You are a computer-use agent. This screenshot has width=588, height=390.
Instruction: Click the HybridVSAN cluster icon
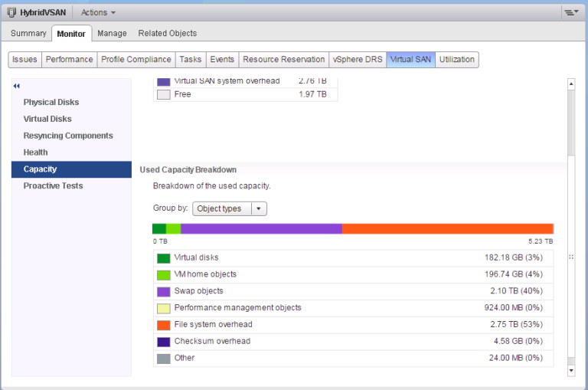[x=11, y=12]
